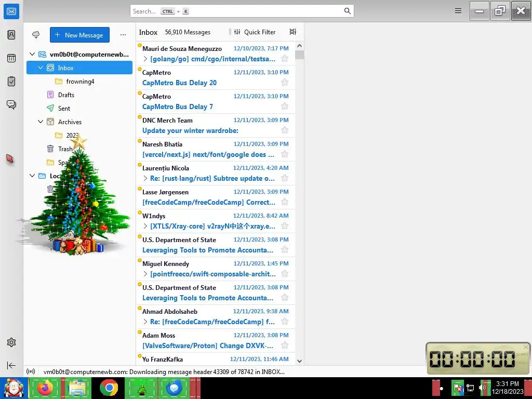The width and height of the screenshot is (532, 399).
Task: Expand the rust-lang/rust Subtree update thread
Action: click(145, 178)
